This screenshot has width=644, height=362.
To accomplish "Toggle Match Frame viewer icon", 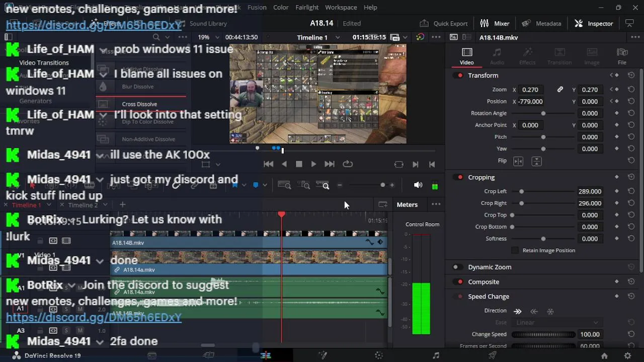I will click(x=398, y=164).
